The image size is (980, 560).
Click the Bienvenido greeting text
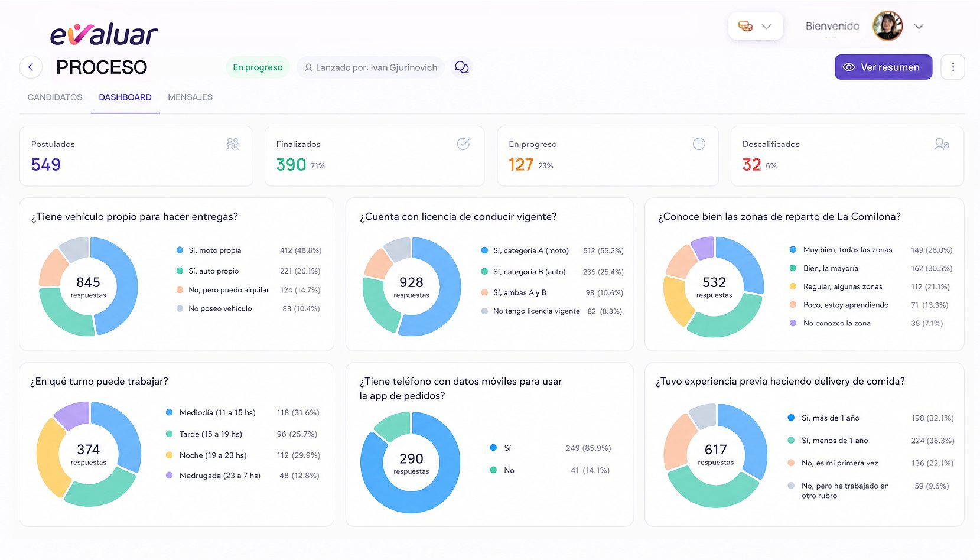click(832, 26)
